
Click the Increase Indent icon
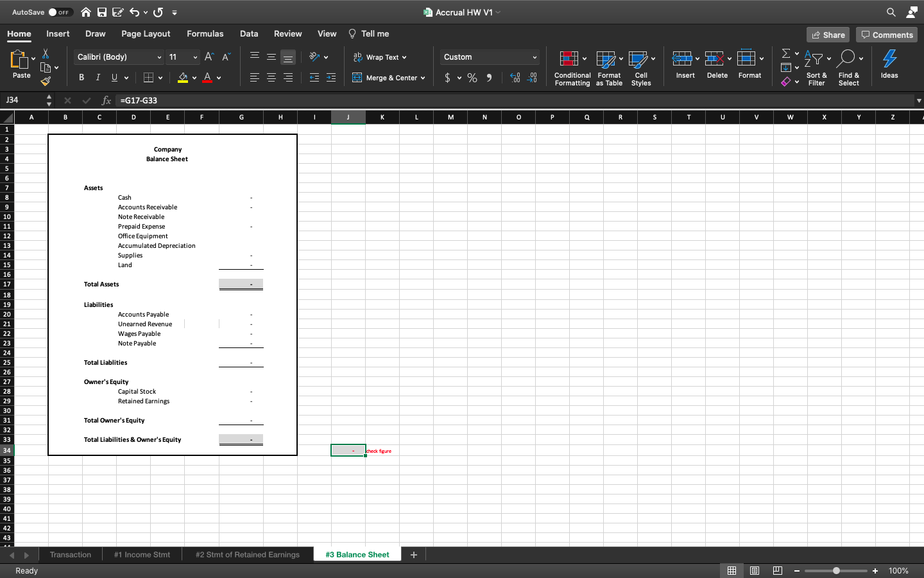point(331,78)
